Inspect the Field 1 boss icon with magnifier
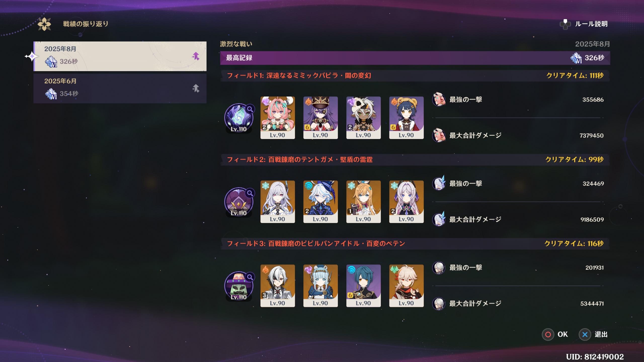The height and width of the screenshot is (362, 644). coord(239,118)
